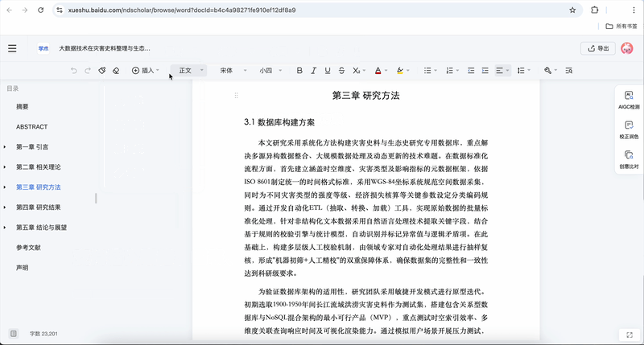The image size is (644, 345).
Task: Toggle underline formatting
Action: tap(328, 71)
